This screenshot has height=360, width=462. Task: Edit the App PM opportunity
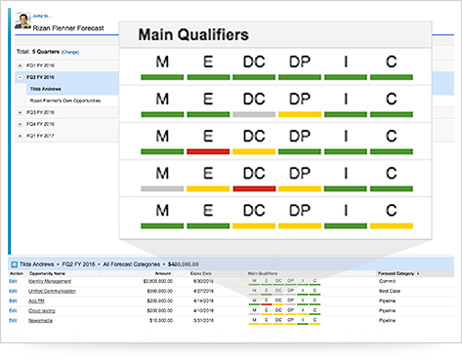[13, 301]
